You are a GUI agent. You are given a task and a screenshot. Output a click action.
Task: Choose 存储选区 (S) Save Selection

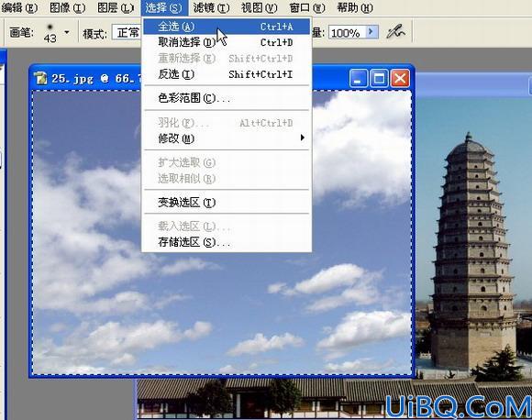tap(227, 242)
